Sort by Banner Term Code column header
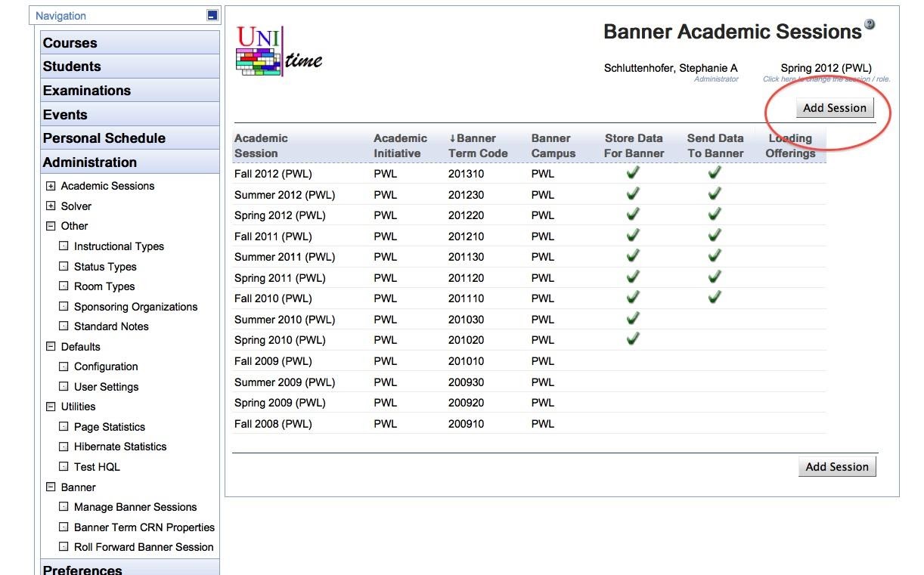This screenshot has width=924, height=575. 478,146
